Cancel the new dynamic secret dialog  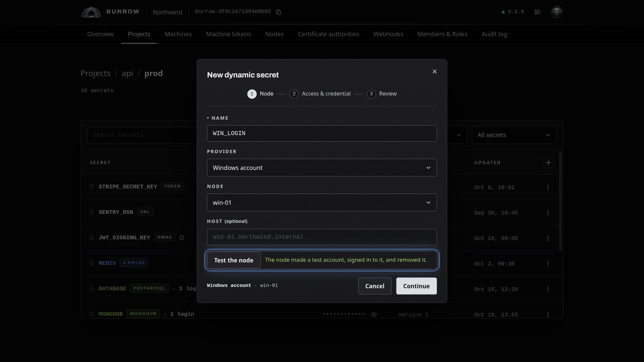(375, 286)
